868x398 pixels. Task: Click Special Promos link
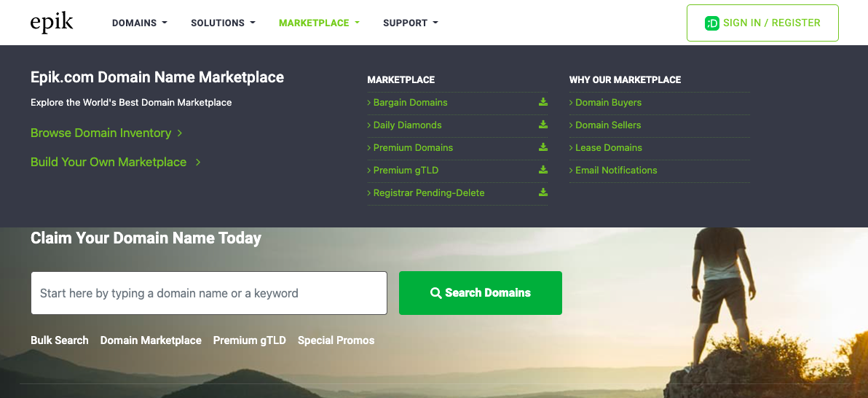(x=336, y=340)
